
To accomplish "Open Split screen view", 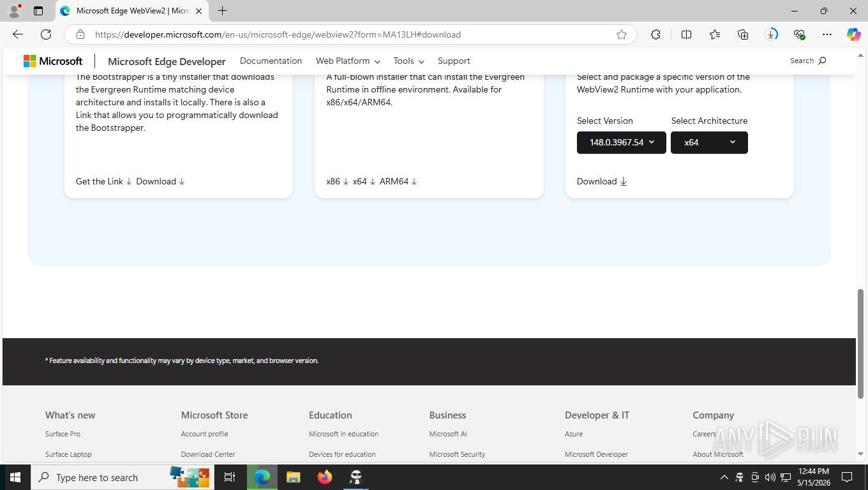I will pos(686,34).
